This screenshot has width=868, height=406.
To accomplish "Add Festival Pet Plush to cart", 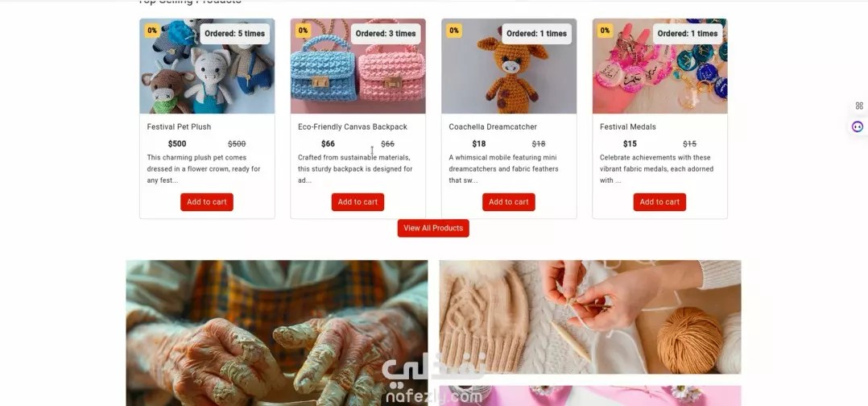I will tap(206, 202).
